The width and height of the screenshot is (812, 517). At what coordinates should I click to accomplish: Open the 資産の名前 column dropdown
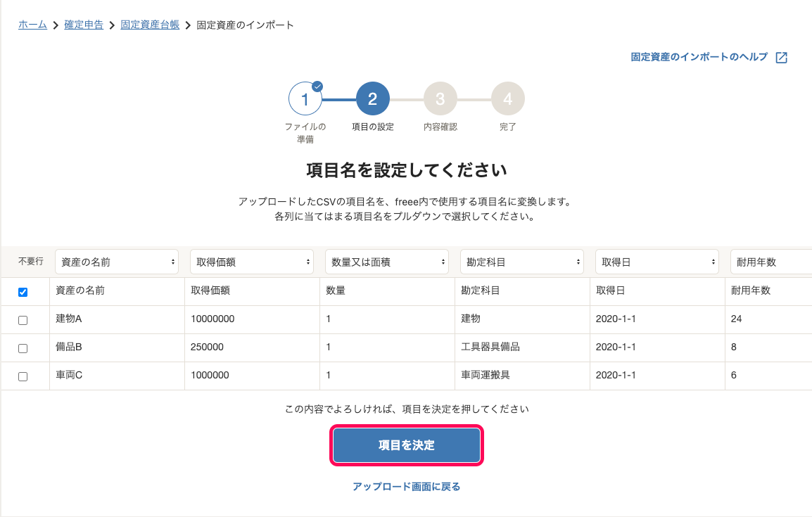click(117, 262)
